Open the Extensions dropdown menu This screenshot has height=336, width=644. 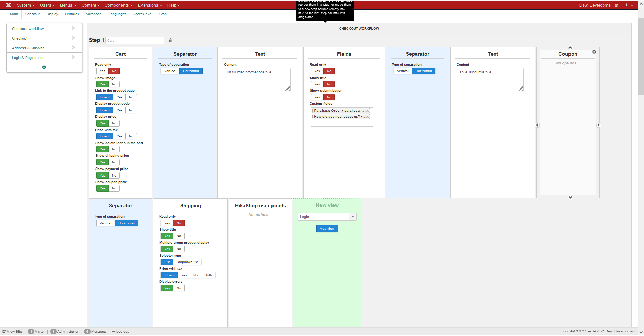coord(150,5)
